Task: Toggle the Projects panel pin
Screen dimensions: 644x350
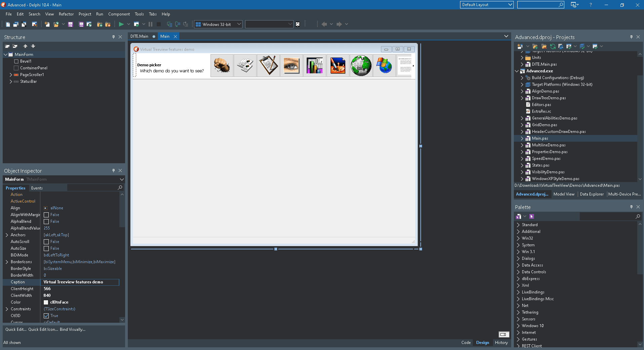Action: pyautogui.click(x=631, y=37)
